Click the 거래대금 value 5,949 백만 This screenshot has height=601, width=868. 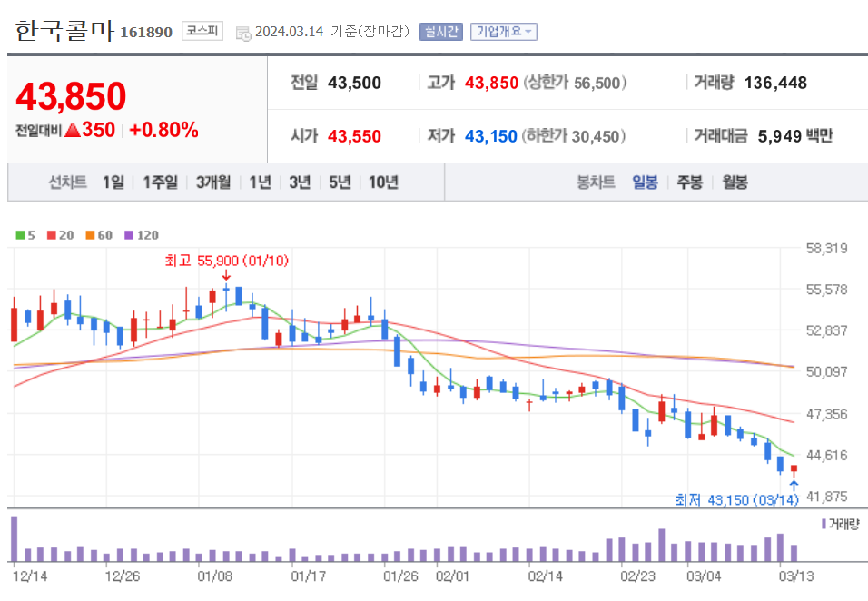(x=795, y=136)
